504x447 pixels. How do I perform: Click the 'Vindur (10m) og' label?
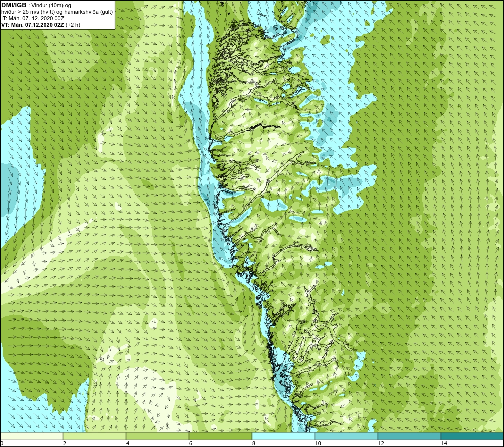point(51,6)
